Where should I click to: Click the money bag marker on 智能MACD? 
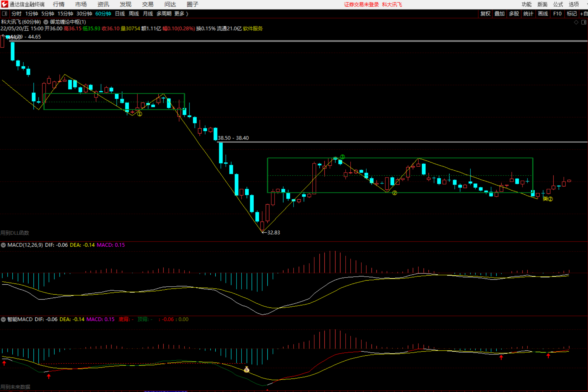[x=246, y=369]
